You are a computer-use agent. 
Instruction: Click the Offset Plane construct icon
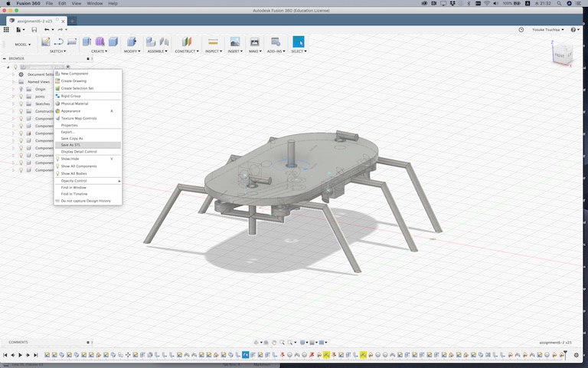tap(187, 41)
